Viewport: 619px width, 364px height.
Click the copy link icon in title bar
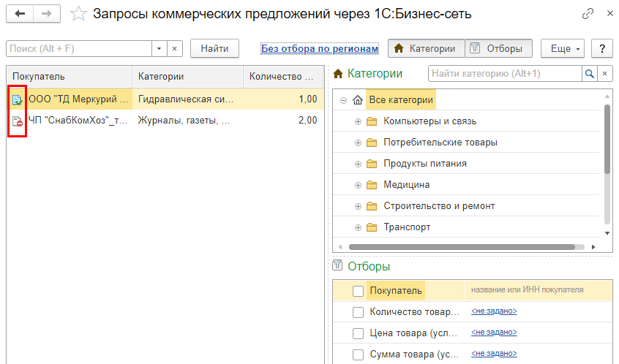(588, 14)
